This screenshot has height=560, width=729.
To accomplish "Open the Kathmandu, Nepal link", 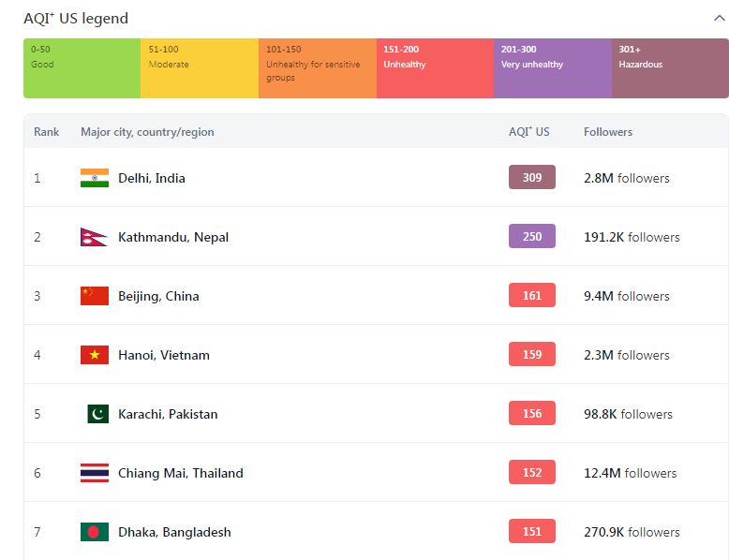I will point(173,237).
